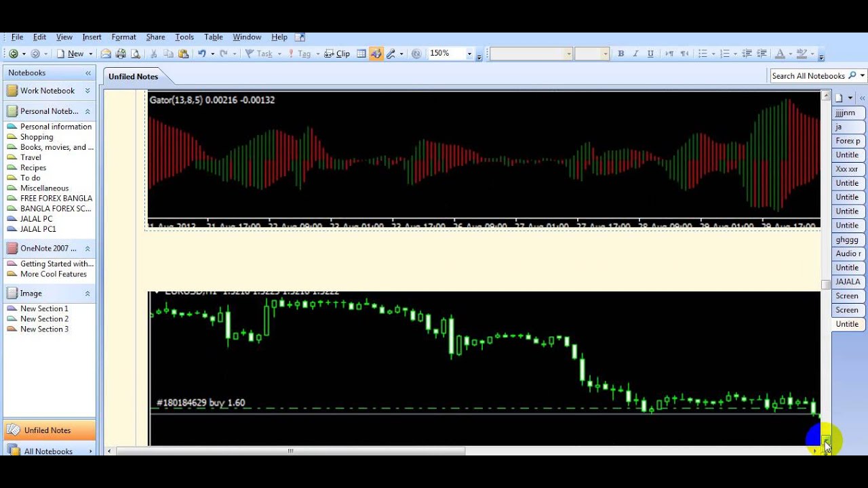Open the Undo history dropdown arrow
The image size is (868, 488).
point(212,54)
